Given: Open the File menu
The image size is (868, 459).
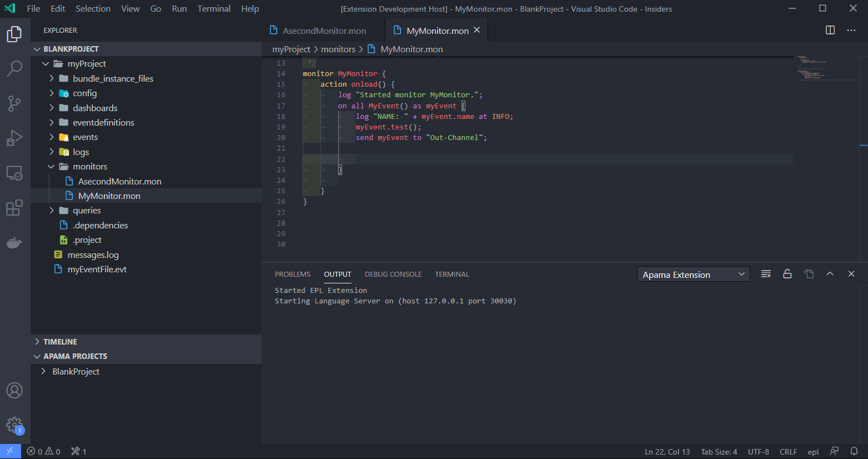Looking at the screenshot, I should click(x=33, y=8).
